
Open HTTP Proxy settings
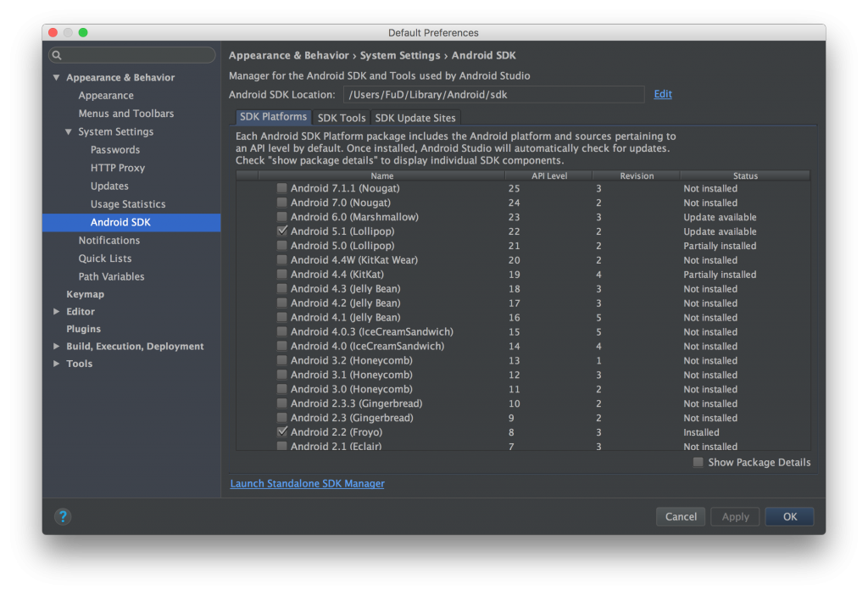pos(117,169)
